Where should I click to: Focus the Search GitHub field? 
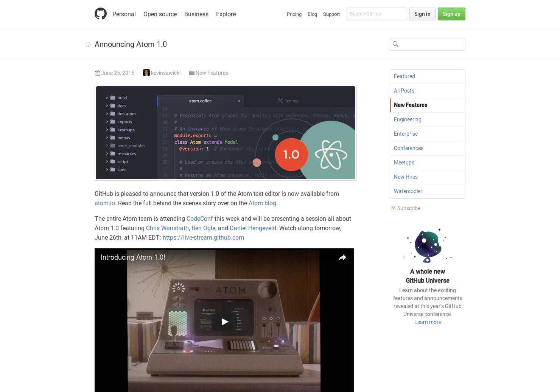click(377, 14)
